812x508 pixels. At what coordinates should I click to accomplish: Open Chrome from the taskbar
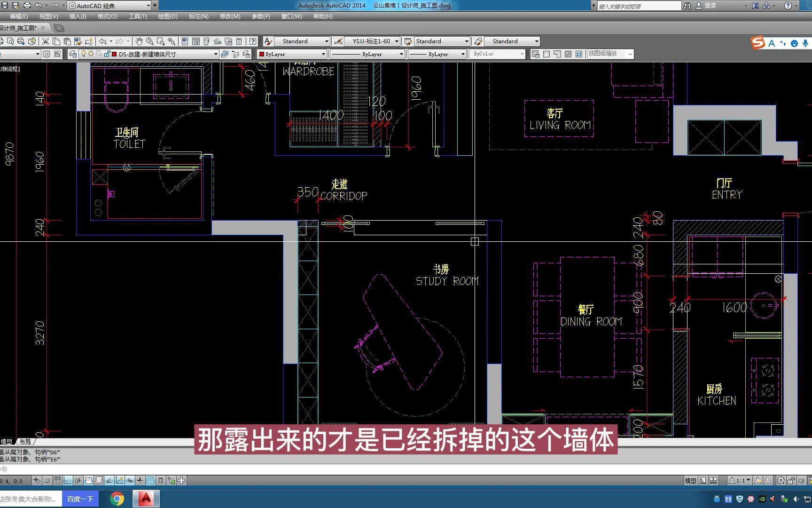click(x=117, y=499)
